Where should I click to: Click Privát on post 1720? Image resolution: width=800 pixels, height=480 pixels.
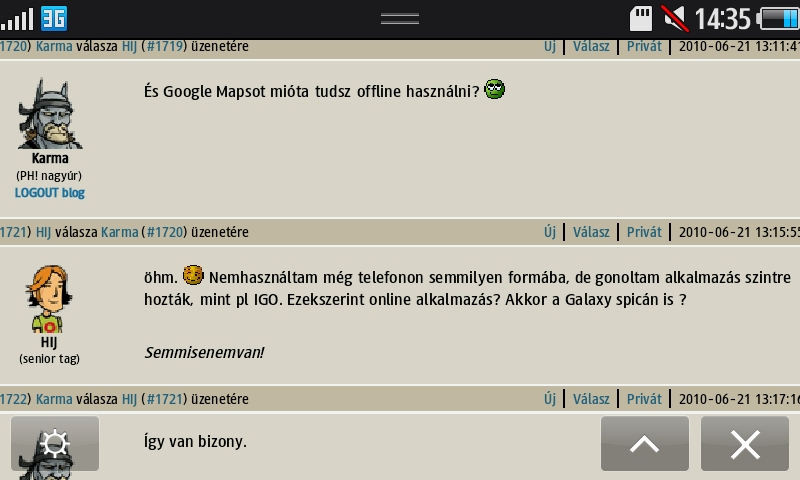644,46
